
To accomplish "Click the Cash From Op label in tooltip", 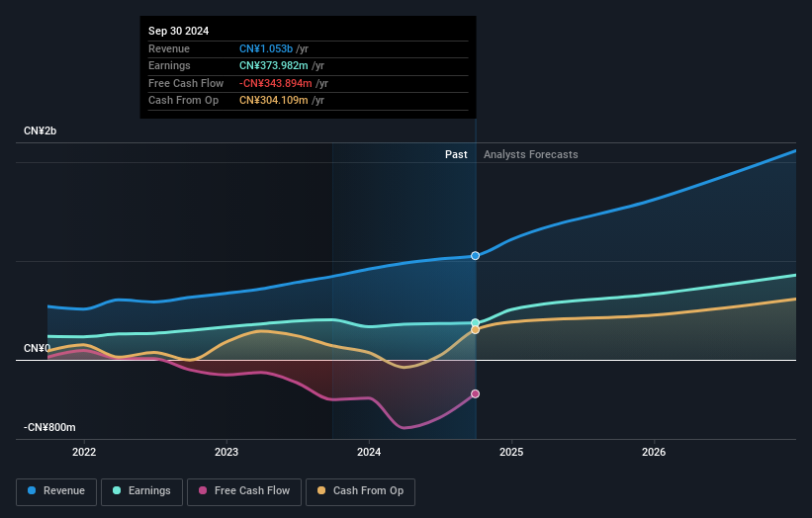I will tap(183, 101).
